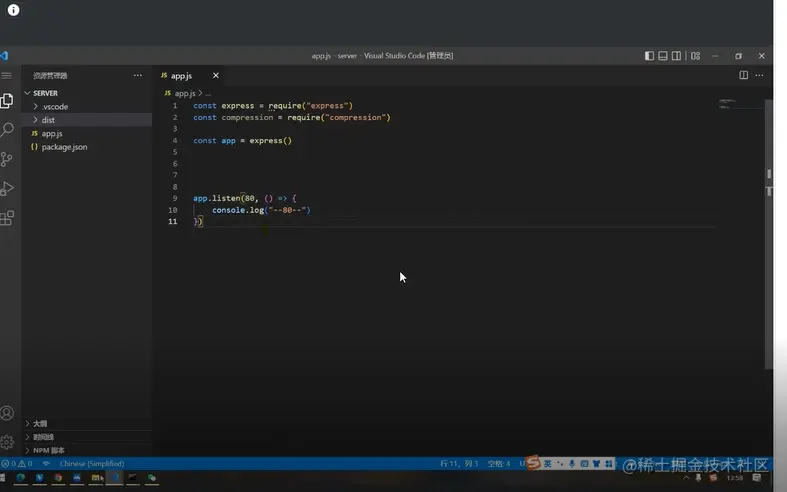This screenshot has width=787, height=492.
Task: Click the Windows Start button
Action: 3,477
